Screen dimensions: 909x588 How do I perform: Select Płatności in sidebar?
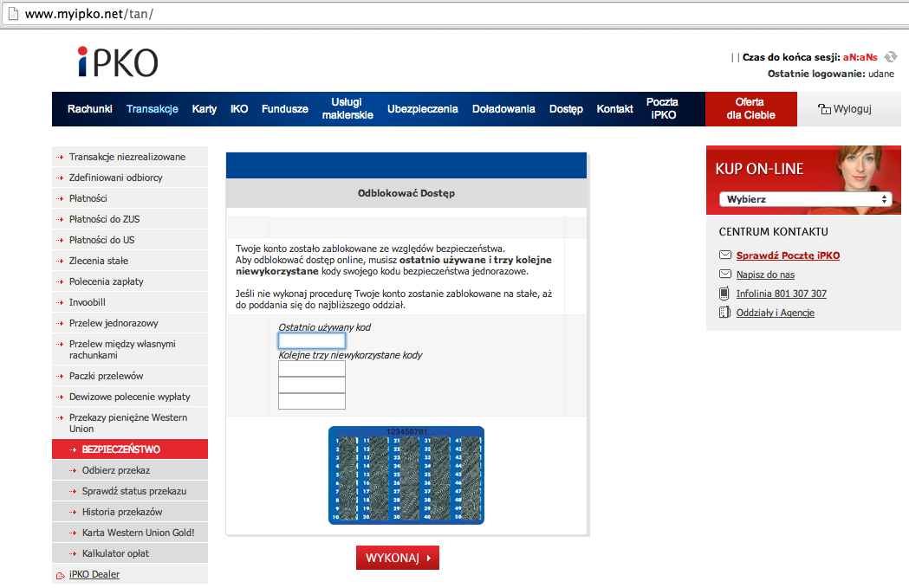coord(130,198)
